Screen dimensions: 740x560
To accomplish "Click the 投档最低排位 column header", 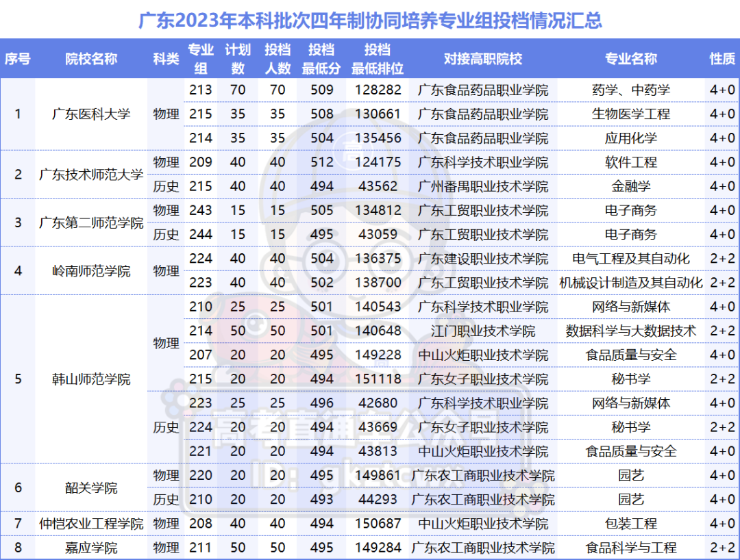I will [x=378, y=59].
